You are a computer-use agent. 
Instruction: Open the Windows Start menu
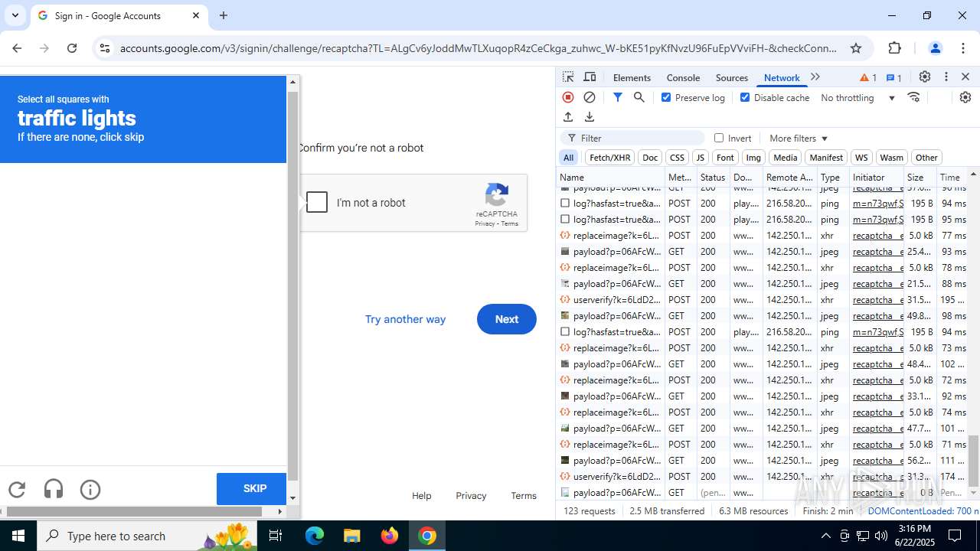(x=18, y=536)
